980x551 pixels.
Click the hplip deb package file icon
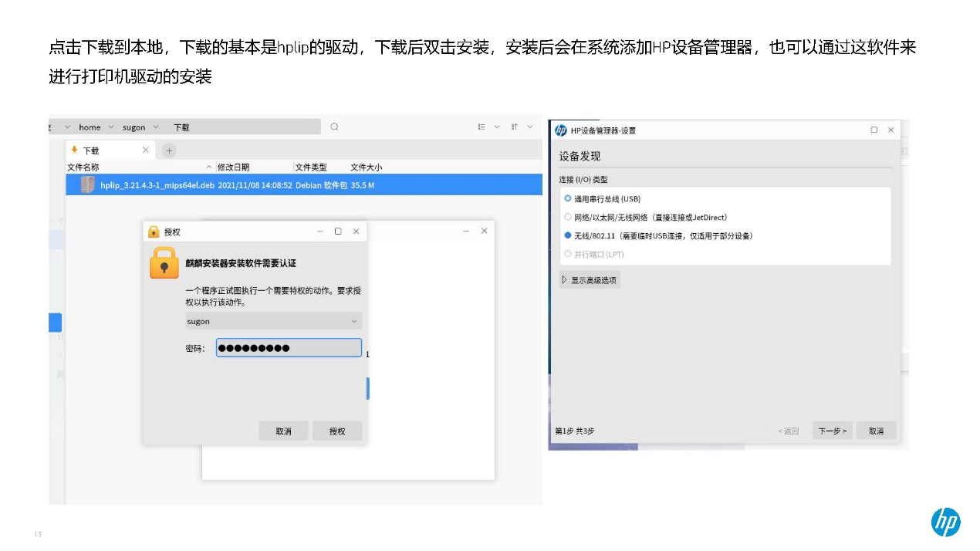point(87,185)
